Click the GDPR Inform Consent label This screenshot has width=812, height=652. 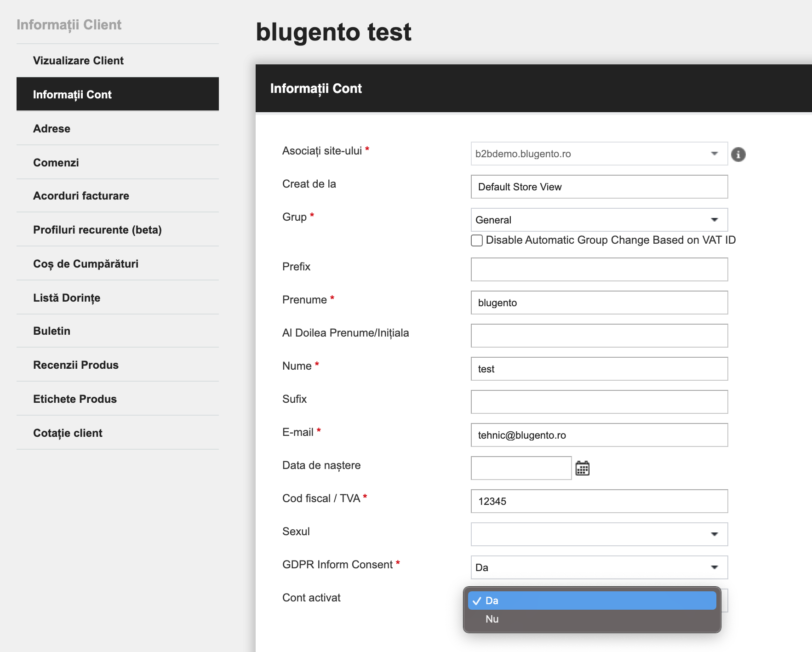pyautogui.click(x=337, y=565)
